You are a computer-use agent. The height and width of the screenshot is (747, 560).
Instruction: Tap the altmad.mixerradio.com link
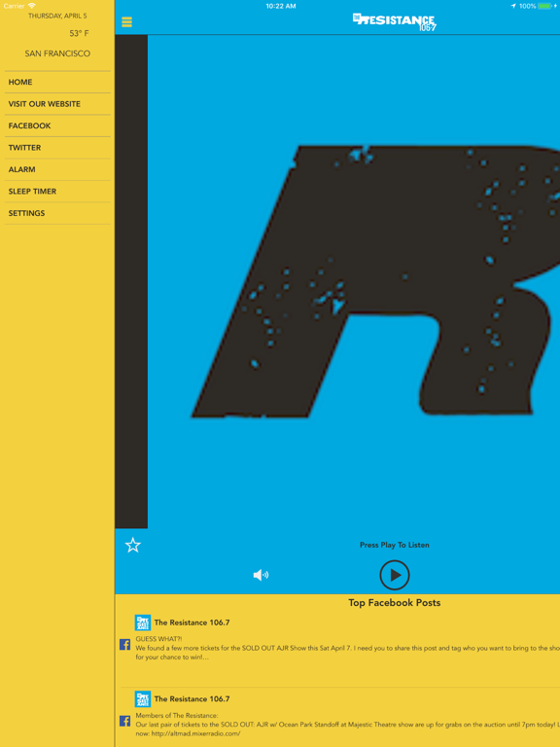(196, 733)
